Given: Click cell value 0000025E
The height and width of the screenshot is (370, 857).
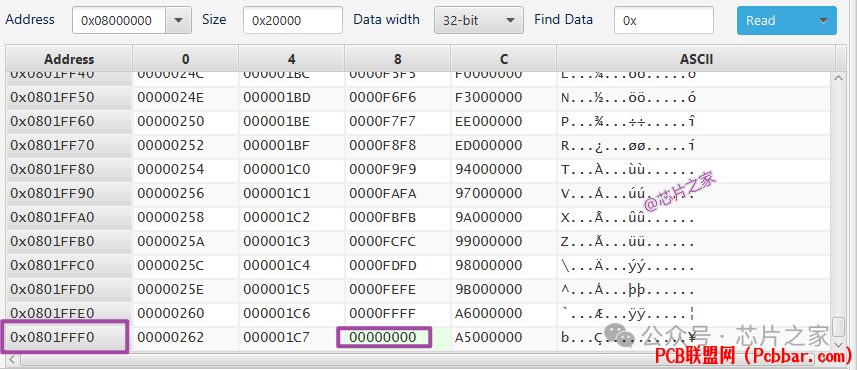Looking at the screenshot, I should click(x=171, y=290).
